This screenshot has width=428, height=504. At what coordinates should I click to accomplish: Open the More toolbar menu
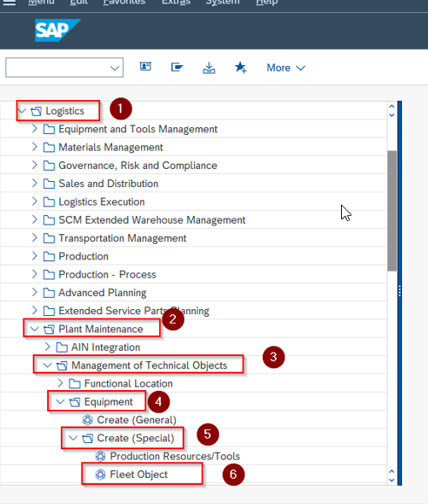point(285,68)
